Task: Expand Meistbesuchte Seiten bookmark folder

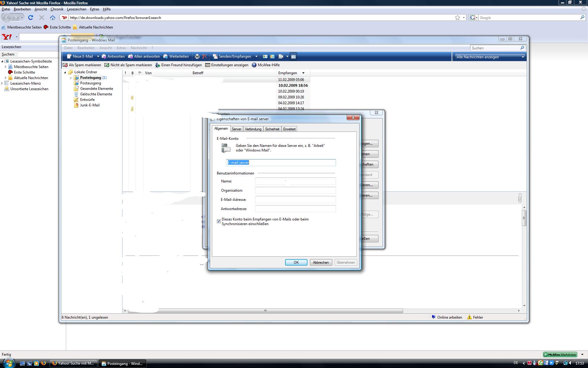Action: pyautogui.click(x=6, y=67)
